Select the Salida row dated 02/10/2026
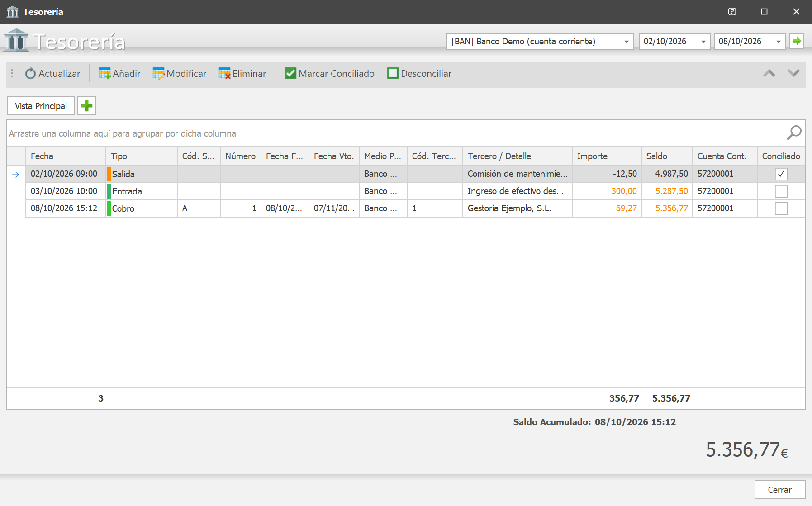This screenshot has width=812, height=506. point(406,174)
